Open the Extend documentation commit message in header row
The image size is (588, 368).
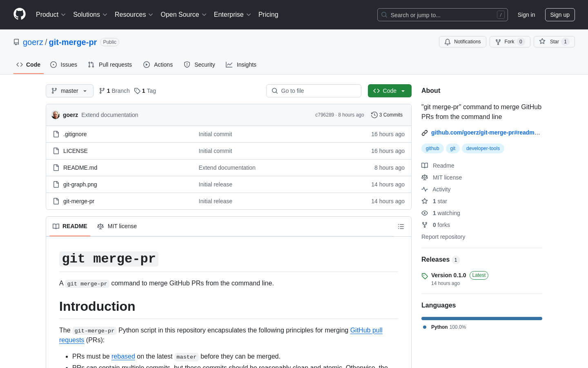click(x=110, y=115)
